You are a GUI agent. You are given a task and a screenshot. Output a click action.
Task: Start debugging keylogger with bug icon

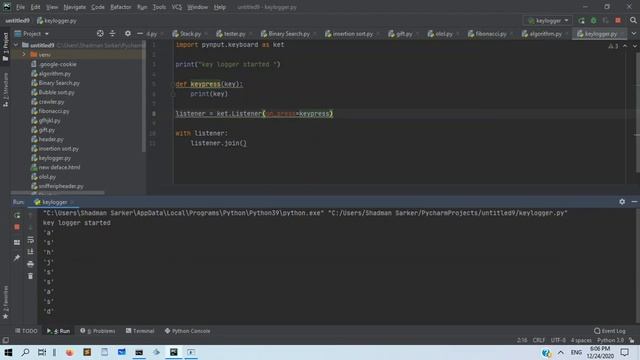[x=593, y=20]
